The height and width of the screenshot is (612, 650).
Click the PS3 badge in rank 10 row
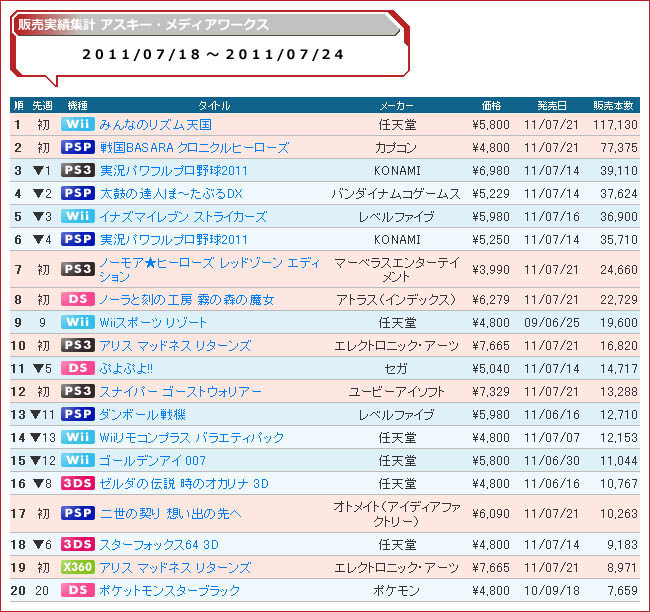coord(78,345)
